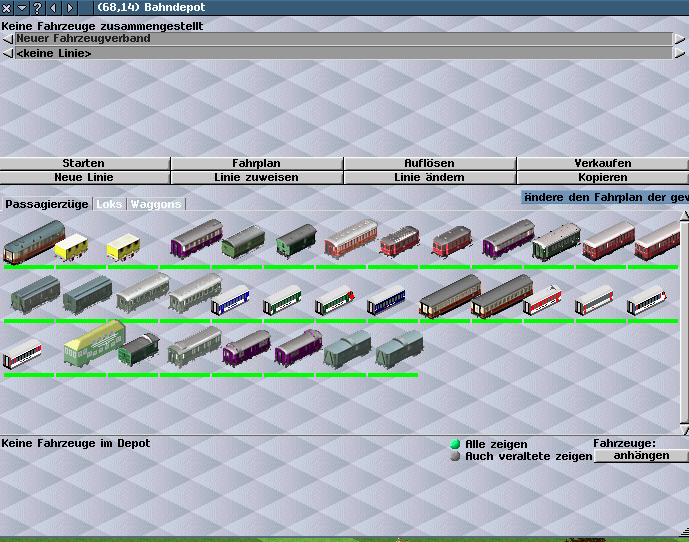
Task: Toggle 'Auch veraltete zeigen' to show obsolete vehicles
Action: point(456,456)
